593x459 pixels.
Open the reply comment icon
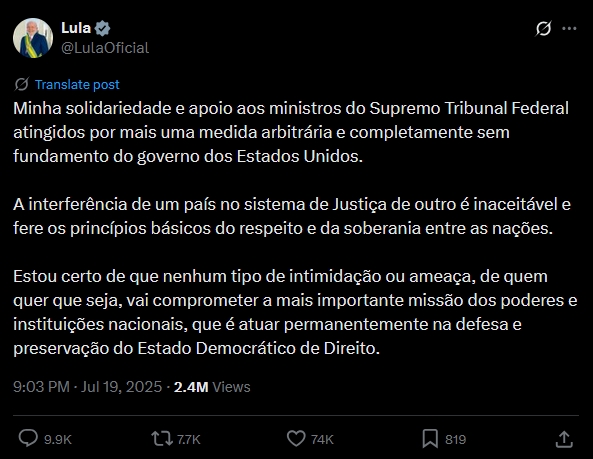pos(28,439)
